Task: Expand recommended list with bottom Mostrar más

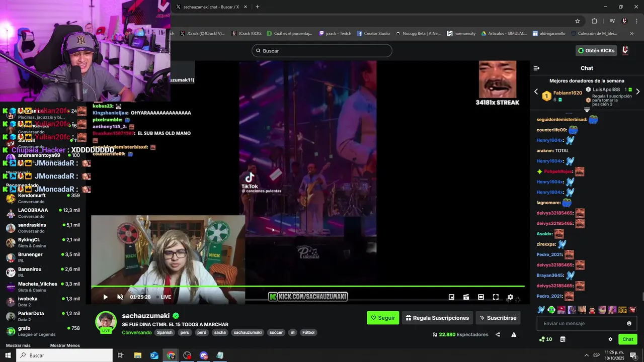Action: [x=18, y=346]
